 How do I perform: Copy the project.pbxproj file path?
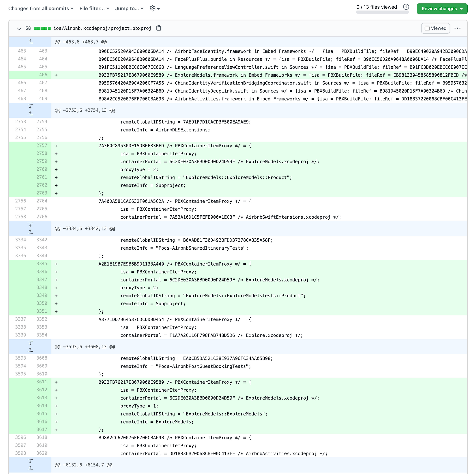coord(159,28)
